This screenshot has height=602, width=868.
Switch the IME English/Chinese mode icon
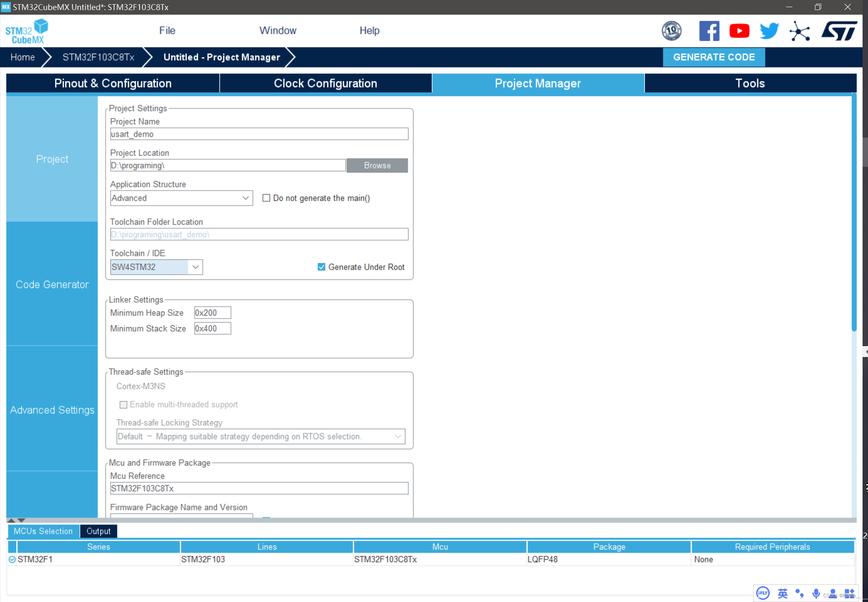[x=783, y=593]
